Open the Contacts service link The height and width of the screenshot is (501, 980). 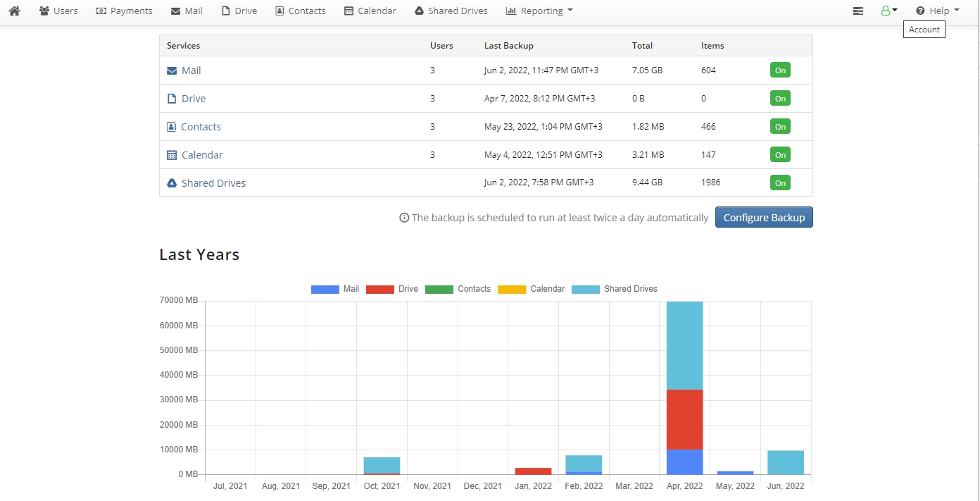tap(201, 127)
